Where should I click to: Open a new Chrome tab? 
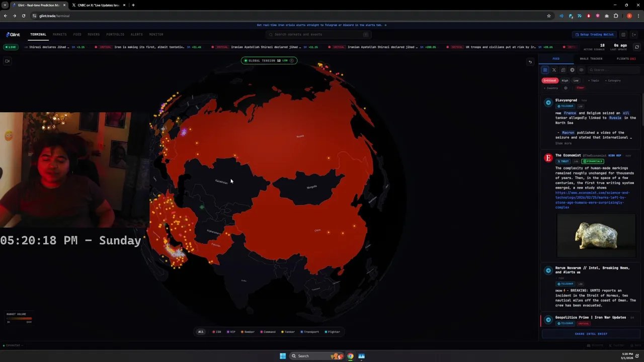click(x=133, y=5)
